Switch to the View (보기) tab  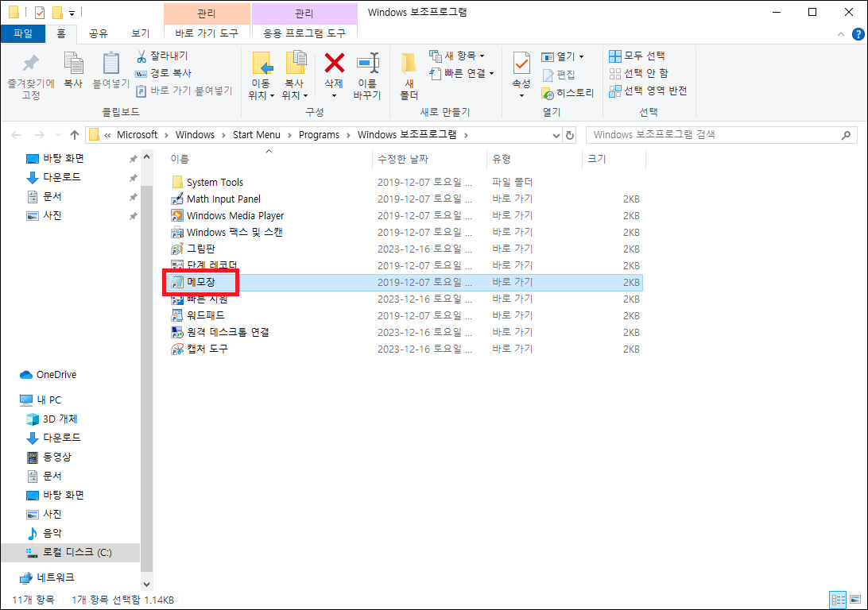pos(141,33)
